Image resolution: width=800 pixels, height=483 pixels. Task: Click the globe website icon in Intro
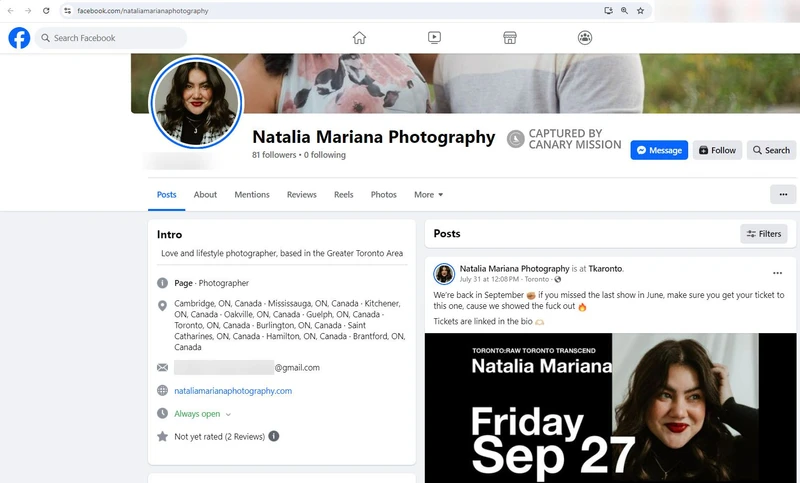coord(162,391)
